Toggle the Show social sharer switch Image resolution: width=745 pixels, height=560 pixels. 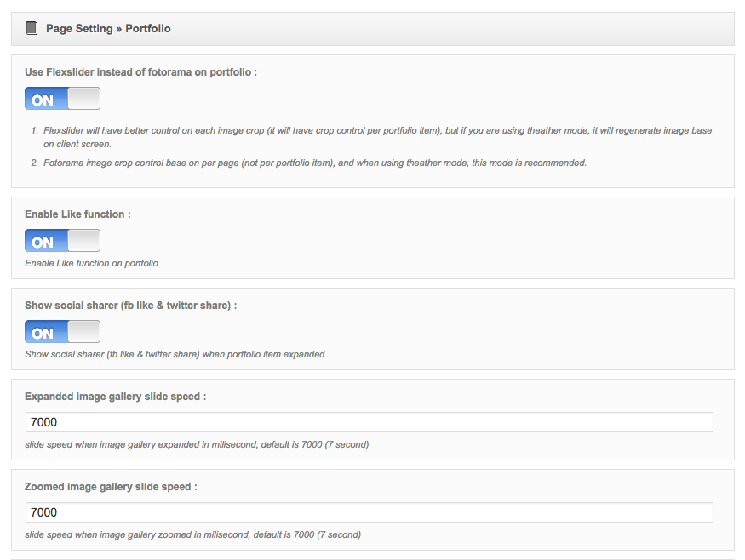pyautogui.click(x=62, y=332)
